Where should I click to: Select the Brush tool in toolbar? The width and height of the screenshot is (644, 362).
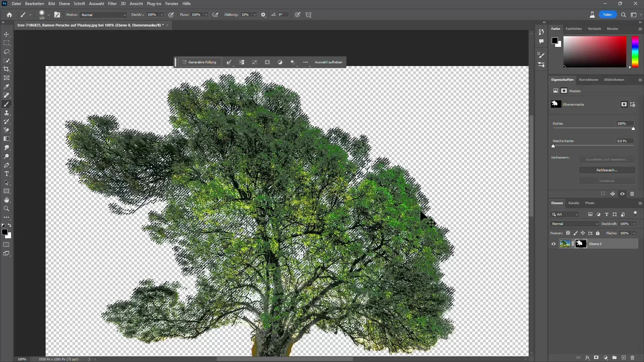[x=6, y=104]
